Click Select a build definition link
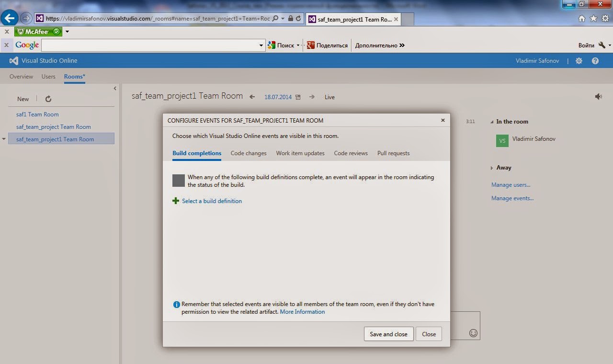613x364 pixels. point(212,201)
